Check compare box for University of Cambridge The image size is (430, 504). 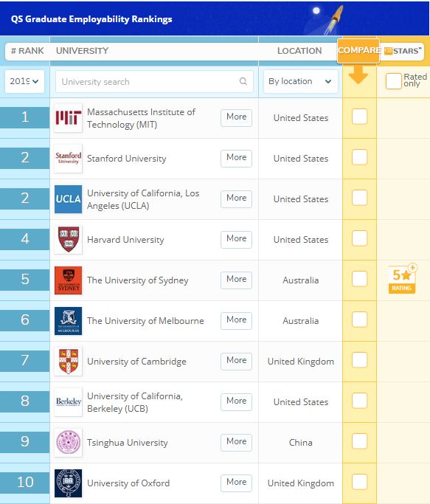(x=359, y=360)
